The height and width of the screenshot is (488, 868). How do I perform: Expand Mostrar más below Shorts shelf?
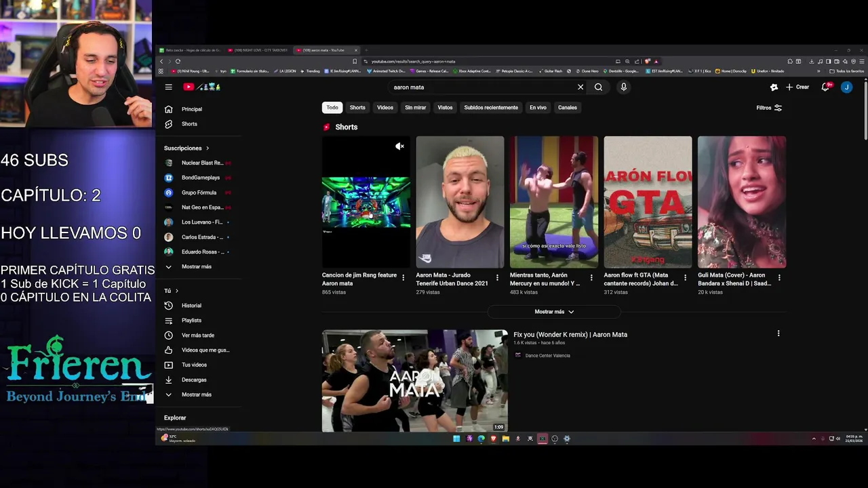(554, 312)
